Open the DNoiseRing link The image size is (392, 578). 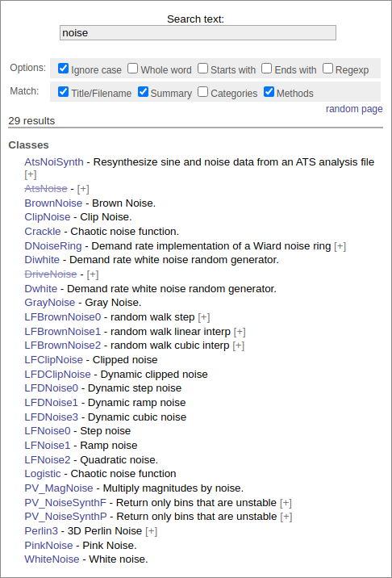point(53,246)
